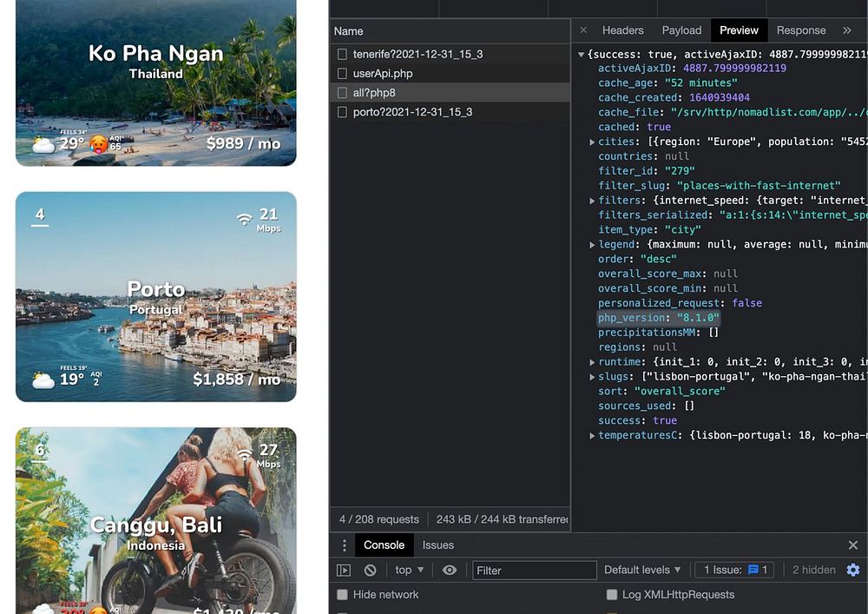Enable the Hide network checkbox
Viewport: 868px width, 614px height.
[342, 595]
